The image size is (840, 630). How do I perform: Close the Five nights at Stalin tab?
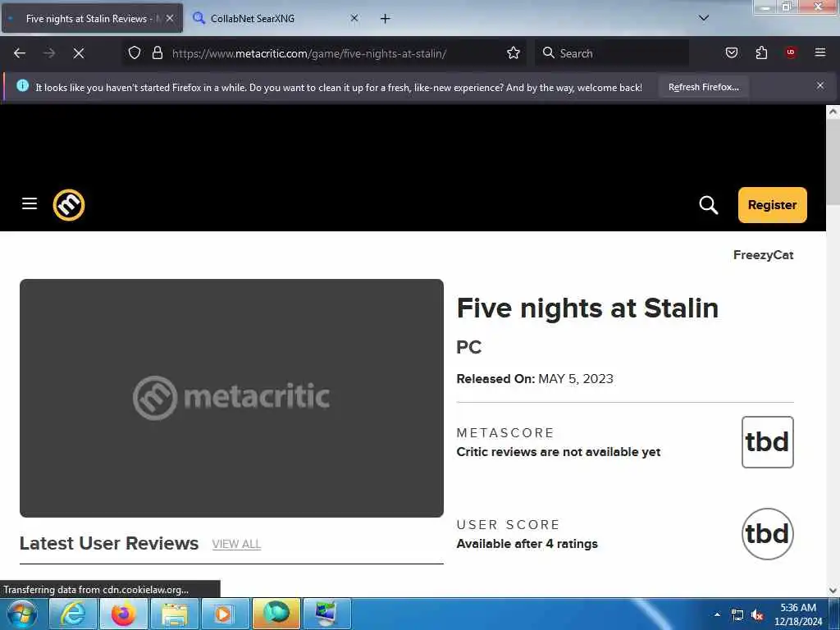coord(169,18)
